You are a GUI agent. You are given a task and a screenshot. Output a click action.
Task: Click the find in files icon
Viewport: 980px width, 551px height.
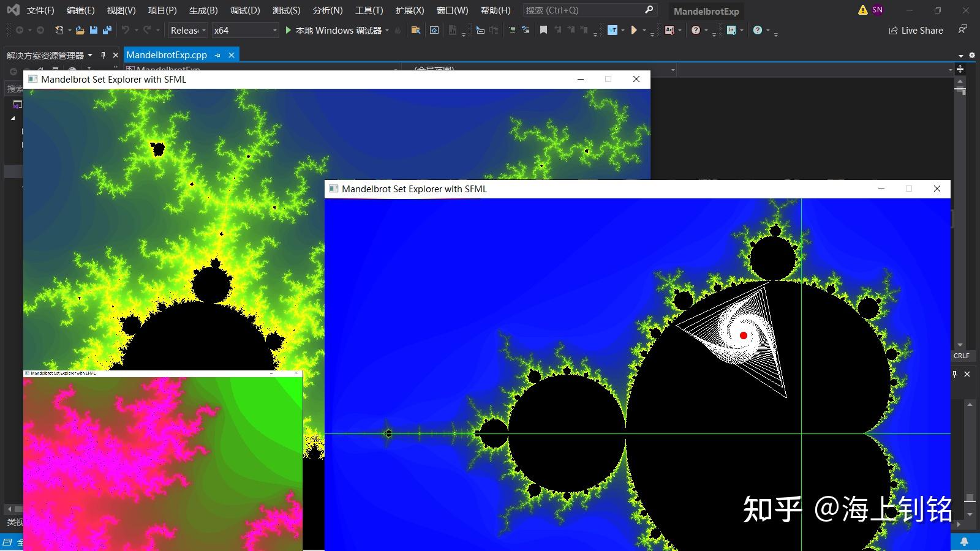click(x=416, y=30)
